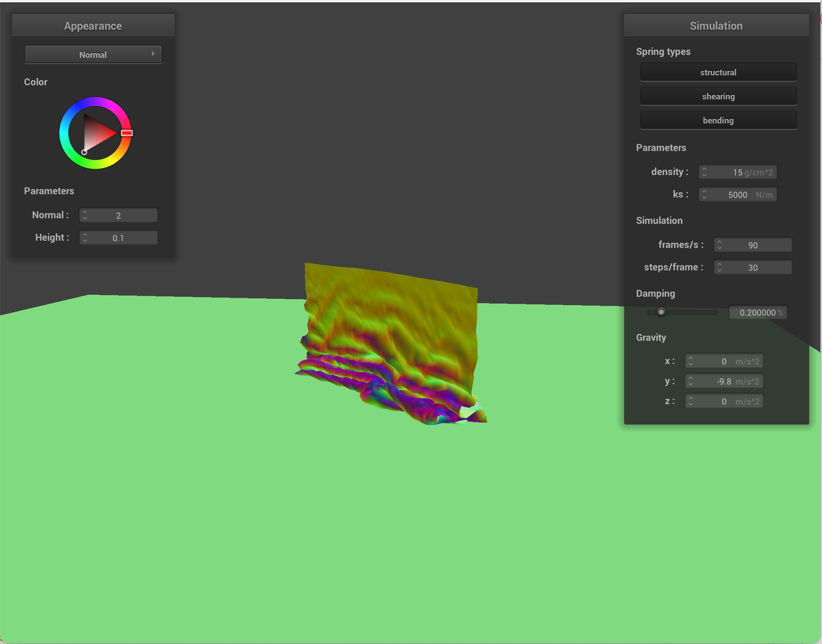Click the steps/frame input field
822x644 pixels.
click(753, 268)
